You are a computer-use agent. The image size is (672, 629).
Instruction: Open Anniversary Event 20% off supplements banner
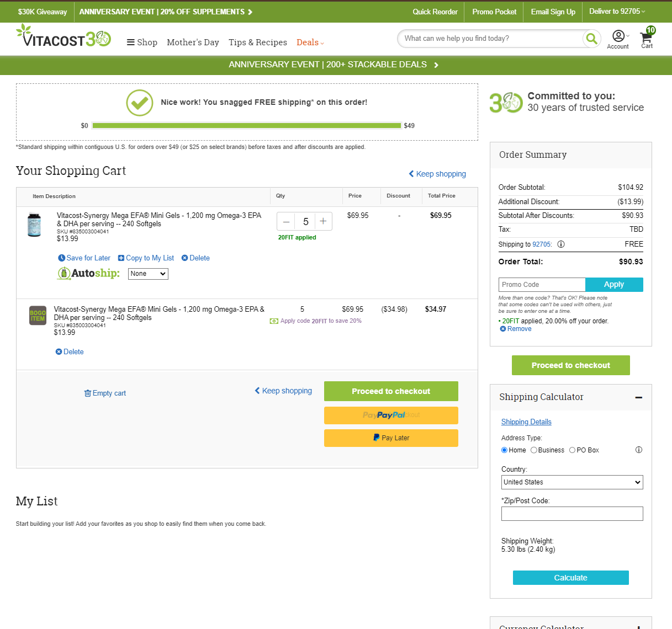pos(166,12)
